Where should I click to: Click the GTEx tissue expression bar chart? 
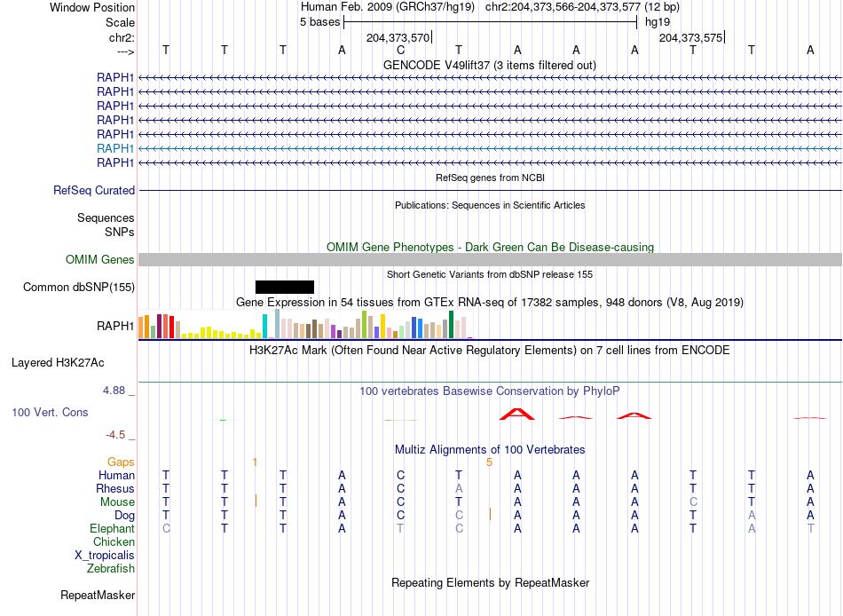click(x=305, y=324)
